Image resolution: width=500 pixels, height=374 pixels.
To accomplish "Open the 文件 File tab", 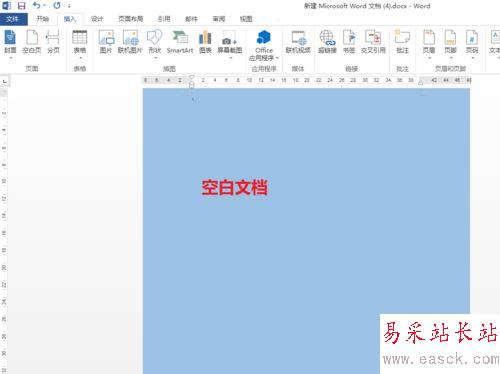I will (x=13, y=19).
